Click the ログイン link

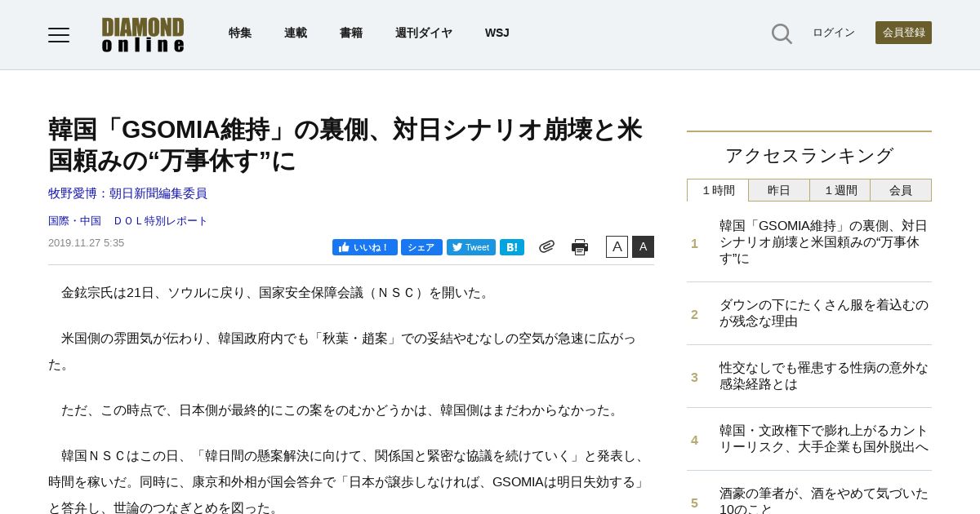click(834, 33)
